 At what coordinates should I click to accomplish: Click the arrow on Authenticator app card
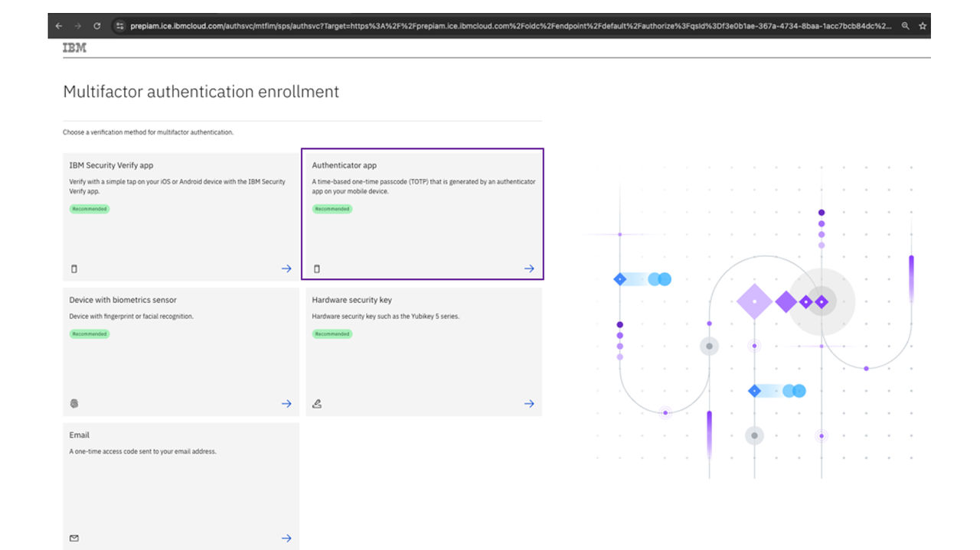[529, 268]
